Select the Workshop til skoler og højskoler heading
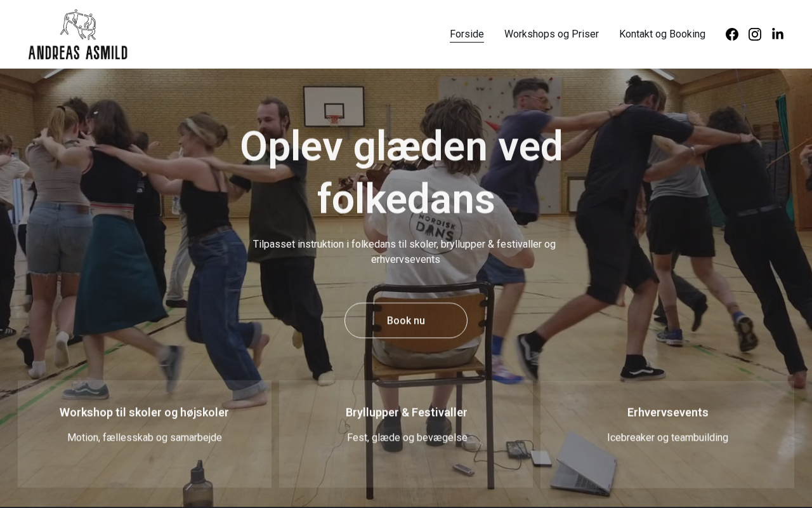This screenshot has height=508, width=812. point(144,413)
